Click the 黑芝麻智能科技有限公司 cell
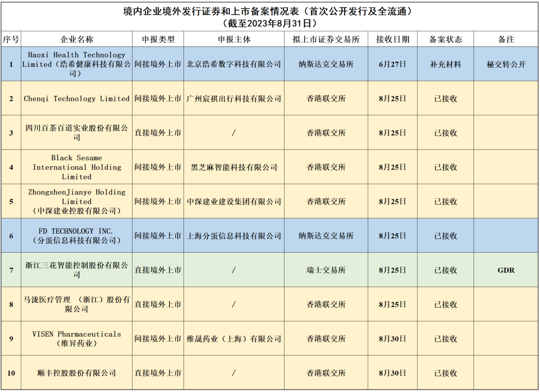 tap(234, 167)
